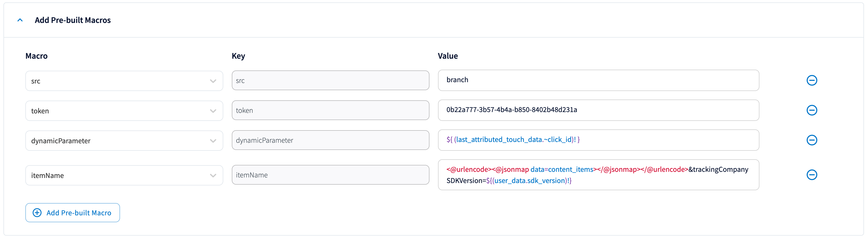Click the Key column header

238,56
